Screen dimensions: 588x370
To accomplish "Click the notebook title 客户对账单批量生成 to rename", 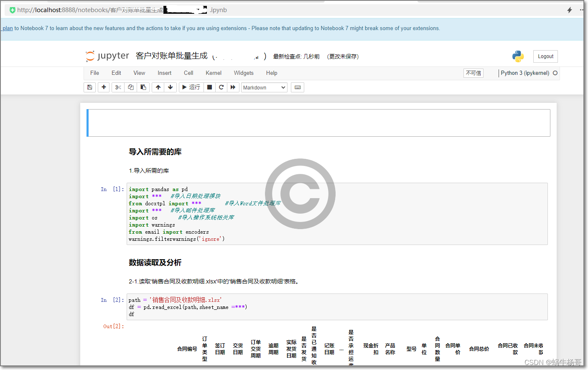I will tap(171, 56).
